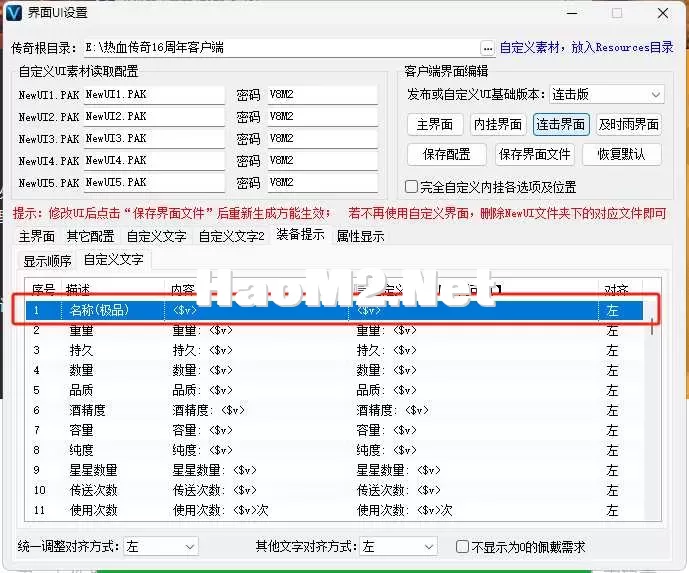Minimize the 界面UI设置 window

click(x=572, y=13)
